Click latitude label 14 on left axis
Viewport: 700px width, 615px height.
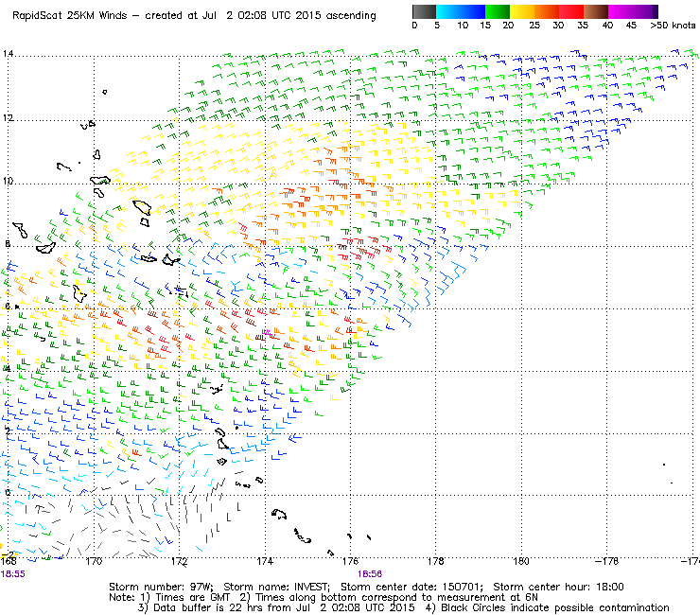8,54
